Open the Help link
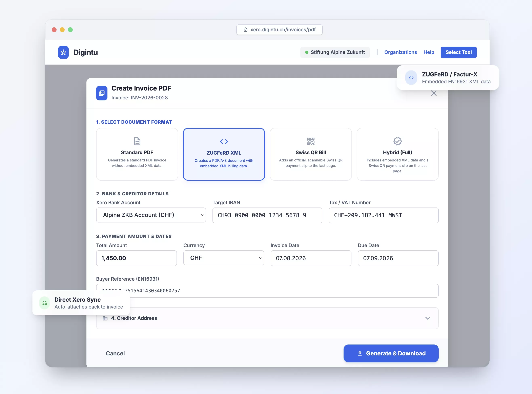 click(429, 52)
